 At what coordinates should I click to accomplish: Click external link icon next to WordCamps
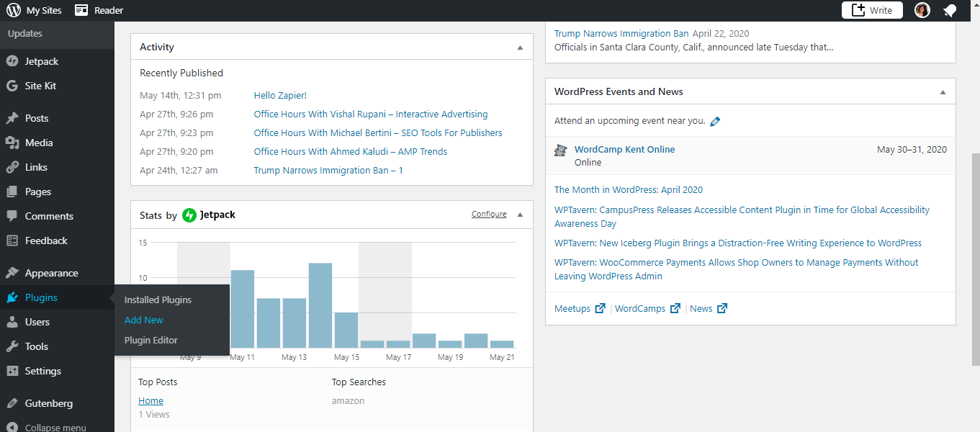pyautogui.click(x=675, y=308)
